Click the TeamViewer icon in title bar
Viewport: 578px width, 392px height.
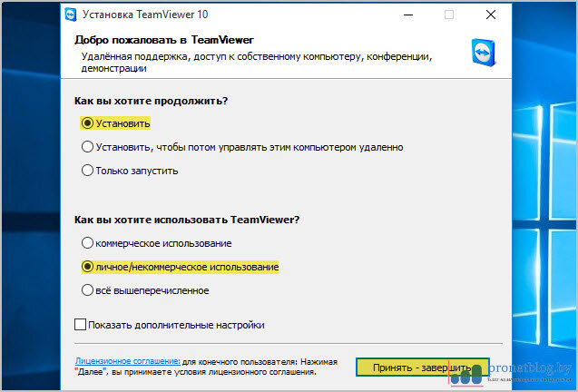click(x=71, y=15)
